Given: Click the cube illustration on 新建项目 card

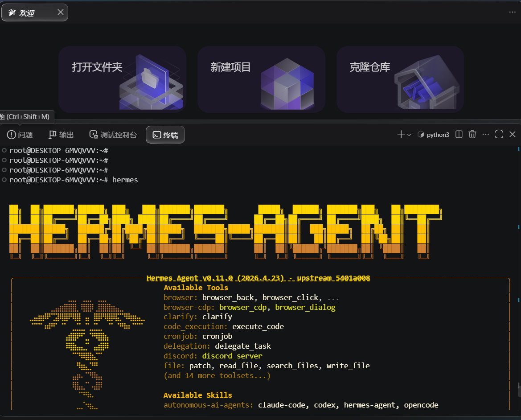Looking at the screenshot, I should 287,84.
